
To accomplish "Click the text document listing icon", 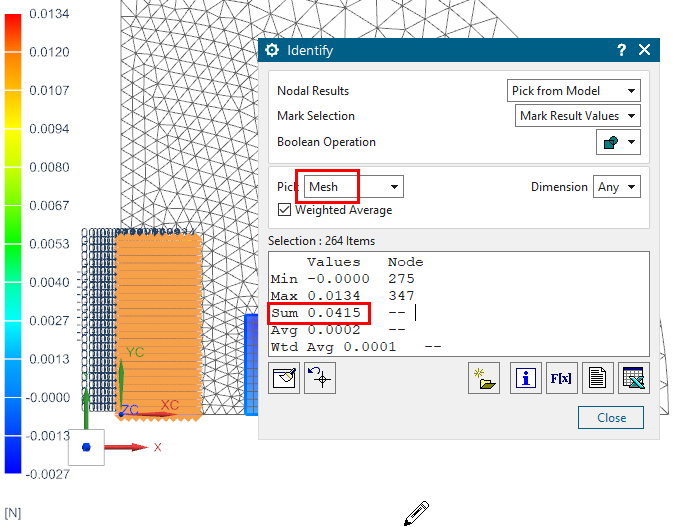I will point(597,379).
